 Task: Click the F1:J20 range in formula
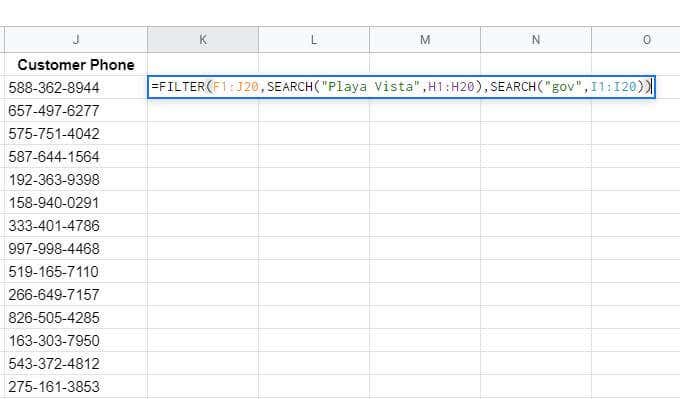click(235, 87)
